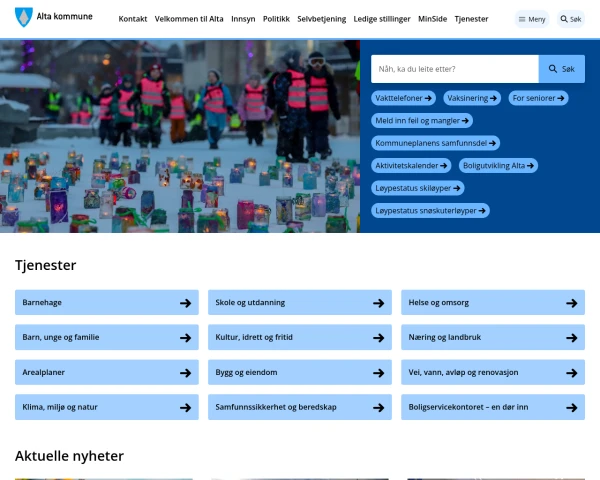
Task: Open Løypestatus skiløyper quick link
Action: [x=418, y=188]
